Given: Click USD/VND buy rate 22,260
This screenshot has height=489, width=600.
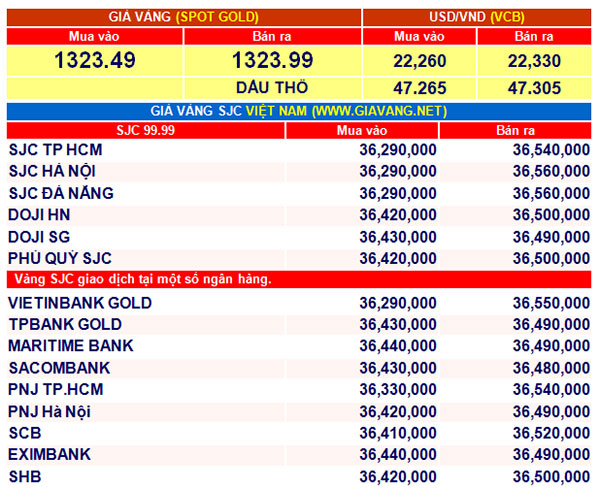Looking at the screenshot, I should coord(419,61).
